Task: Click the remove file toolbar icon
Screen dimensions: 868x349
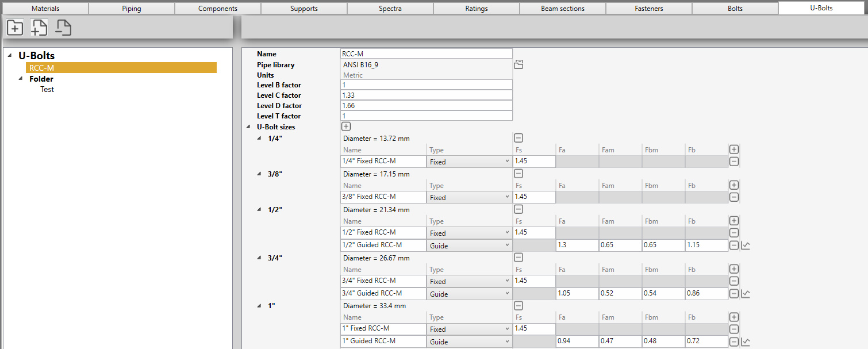Action: click(63, 27)
